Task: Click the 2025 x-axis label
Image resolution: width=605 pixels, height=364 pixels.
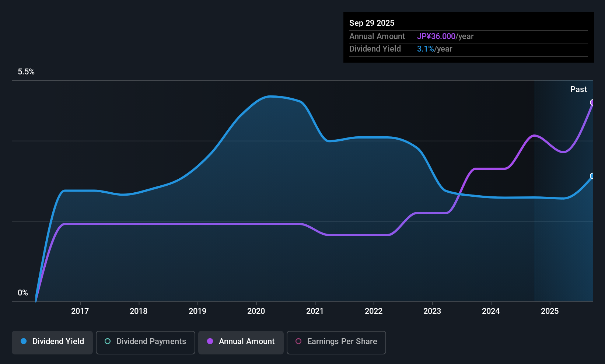Action: [x=550, y=311]
